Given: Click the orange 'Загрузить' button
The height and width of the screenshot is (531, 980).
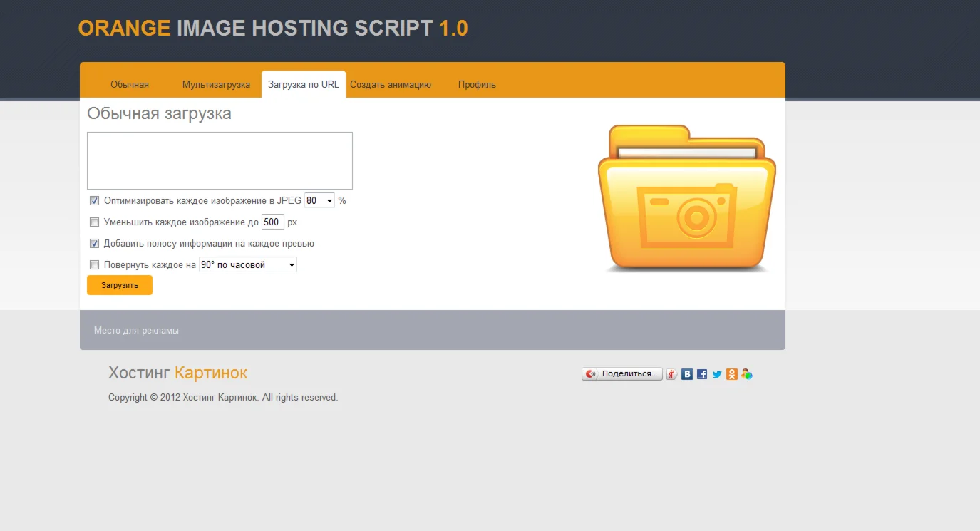Looking at the screenshot, I should pyautogui.click(x=120, y=285).
